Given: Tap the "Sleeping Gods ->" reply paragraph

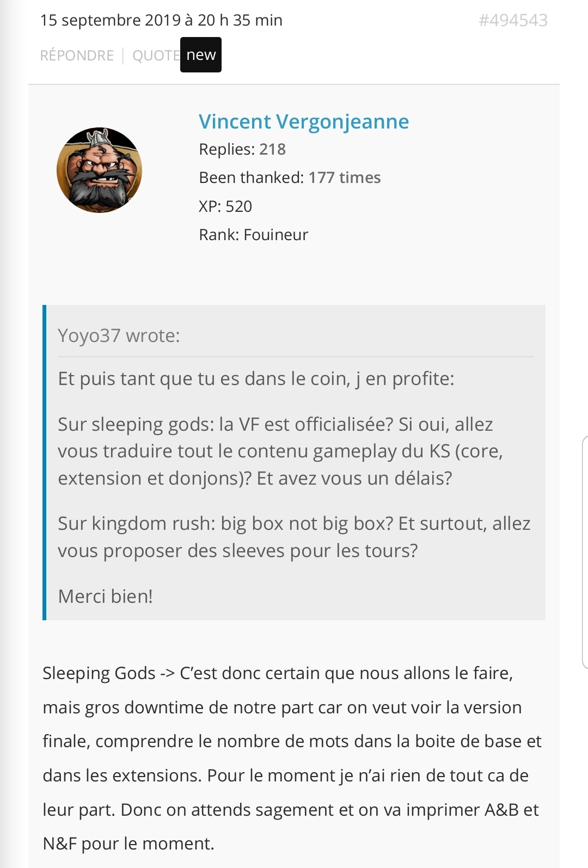Looking at the screenshot, I should [x=292, y=758].
